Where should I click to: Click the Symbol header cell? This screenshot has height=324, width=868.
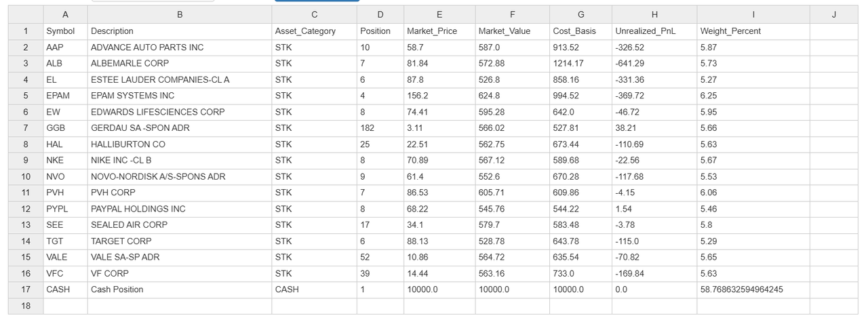pos(65,31)
